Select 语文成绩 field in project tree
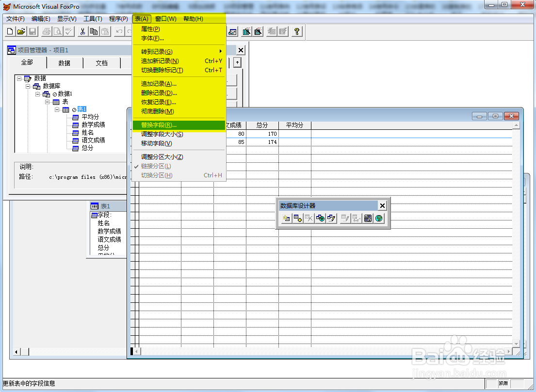 (x=93, y=141)
